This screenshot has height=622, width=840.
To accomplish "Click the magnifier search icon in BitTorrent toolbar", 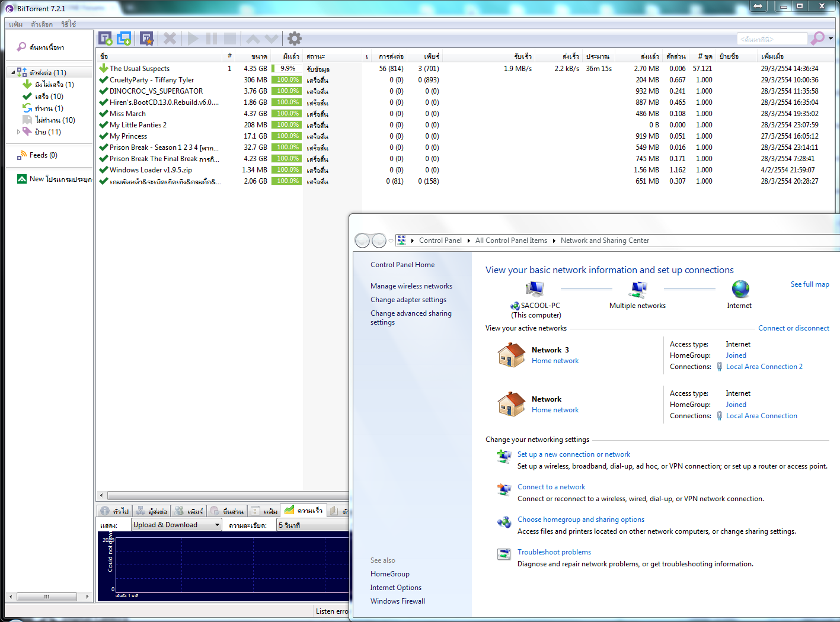I will point(817,39).
